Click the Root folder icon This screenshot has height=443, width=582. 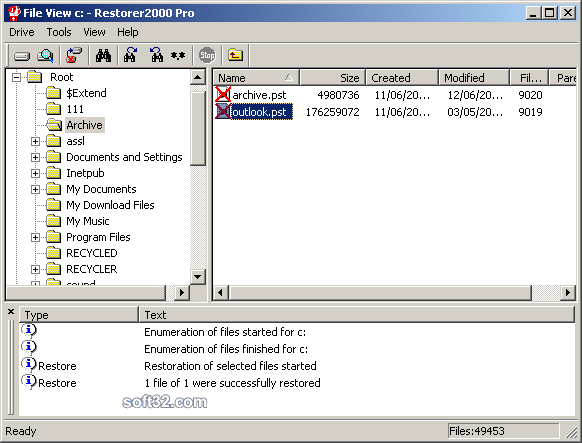pyautogui.click(x=35, y=77)
